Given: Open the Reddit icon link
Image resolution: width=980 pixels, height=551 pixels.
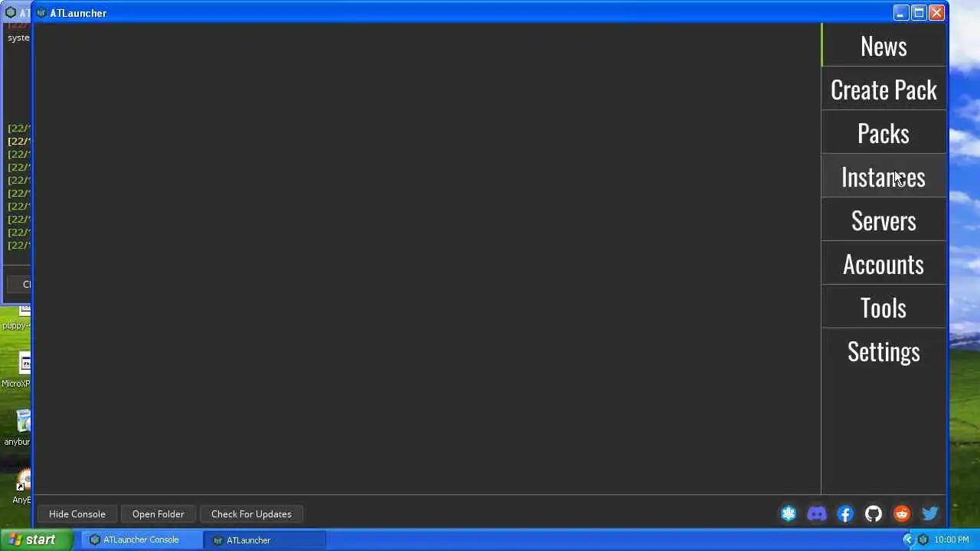Looking at the screenshot, I should 902,514.
